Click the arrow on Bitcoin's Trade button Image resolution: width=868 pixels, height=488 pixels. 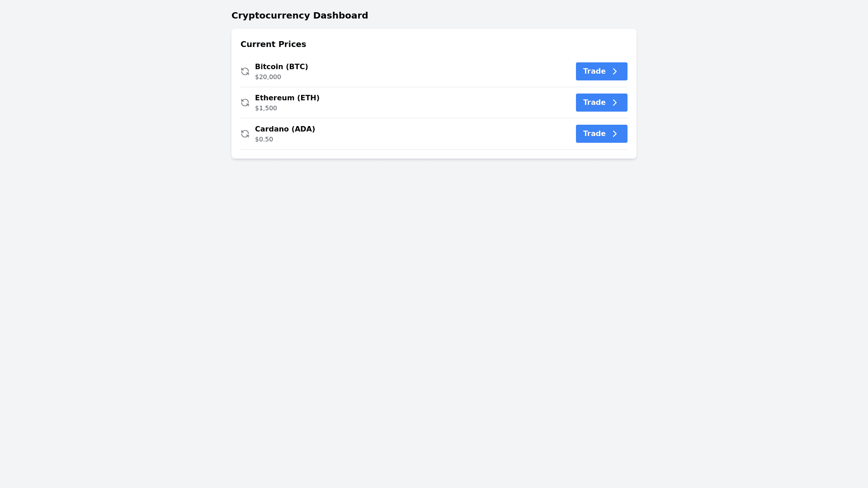click(615, 71)
